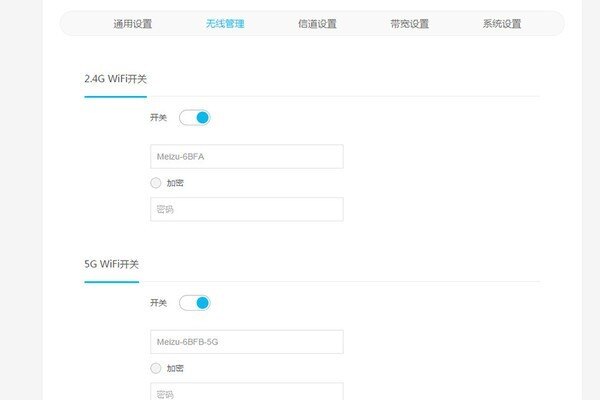
Task: Click the 加密 label text under Meizu-6BFA
Action: click(175, 183)
